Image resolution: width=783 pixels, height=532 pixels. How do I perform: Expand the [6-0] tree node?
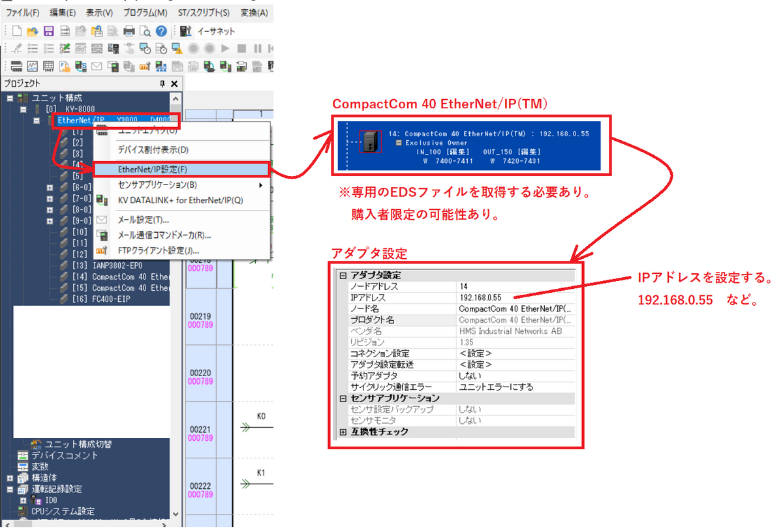pyautogui.click(x=50, y=187)
